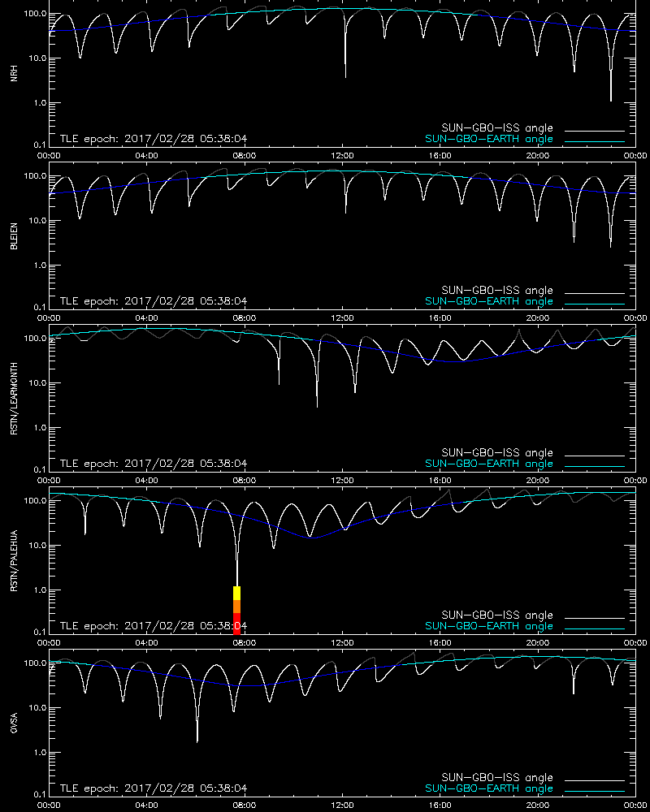Click the NRH panel axis label

[x=14, y=73]
